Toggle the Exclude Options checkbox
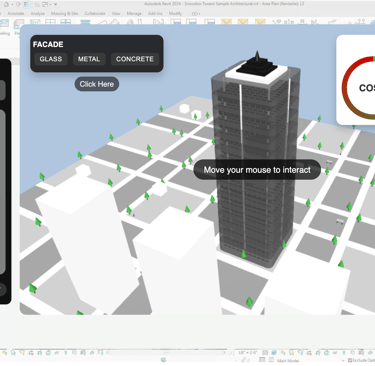375x366 pixels. point(350,360)
